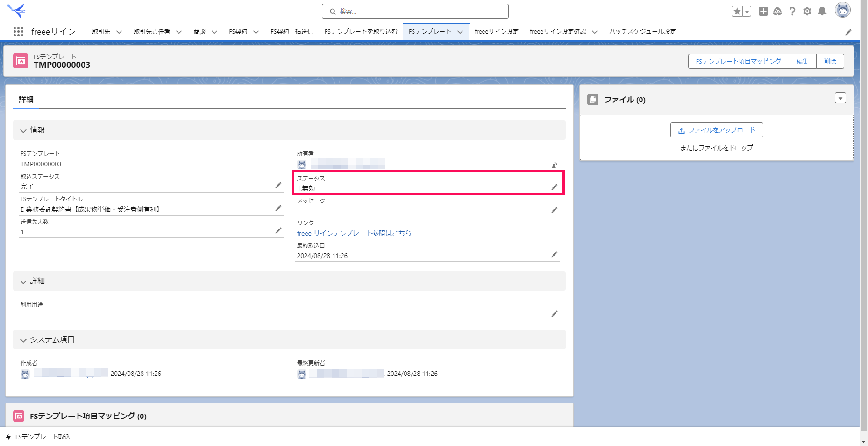868x446 pixels.
Task: Click the global actions plus icon
Action: pyautogui.click(x=763, y=11)
